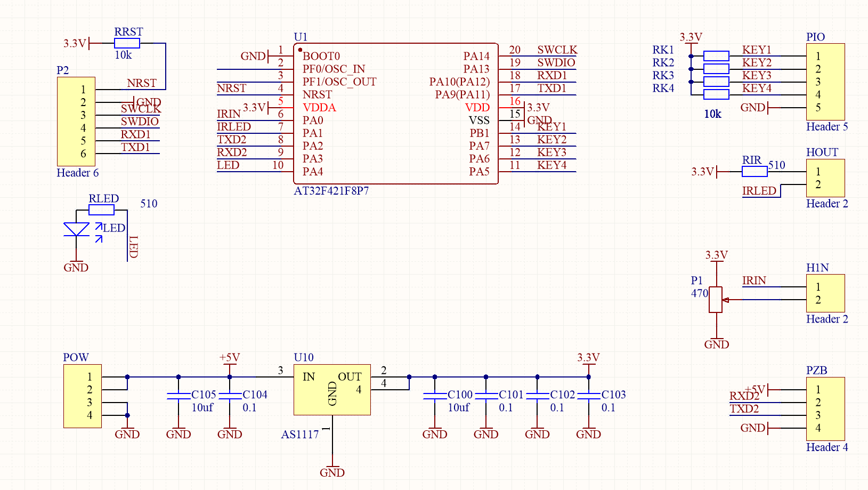Image resolution: width=868 pixels, height=490 pixels.
Task: Click the GND symbol under the LED
Action: [x=76, y=264]
